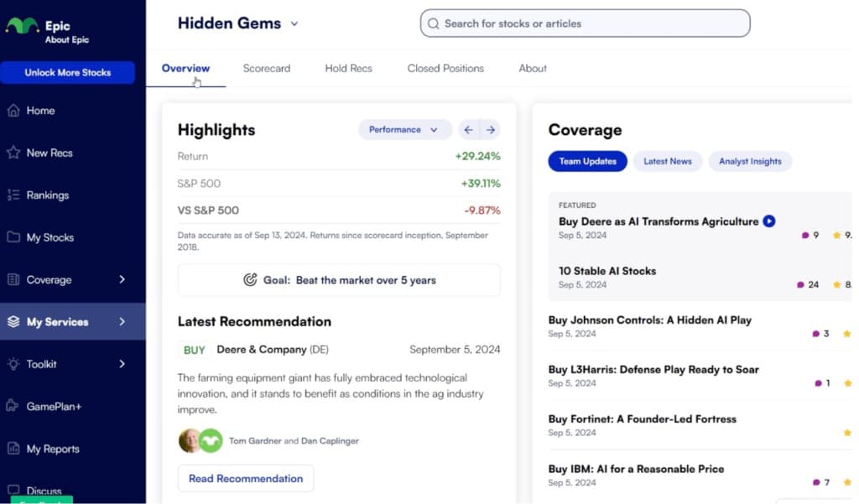The width and height of the screenshot is (859, 504).
Task: Click the previous highlight left arrow
Action: point(468,130)
